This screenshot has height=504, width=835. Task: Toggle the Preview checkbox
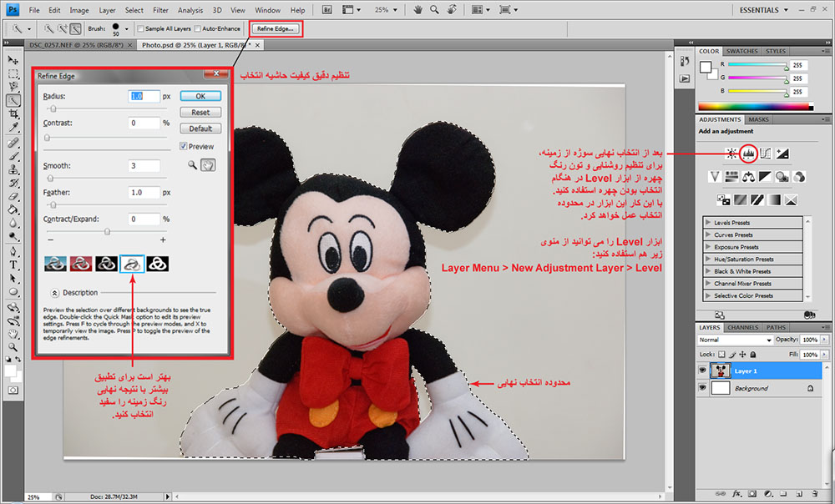coord(183,146)
